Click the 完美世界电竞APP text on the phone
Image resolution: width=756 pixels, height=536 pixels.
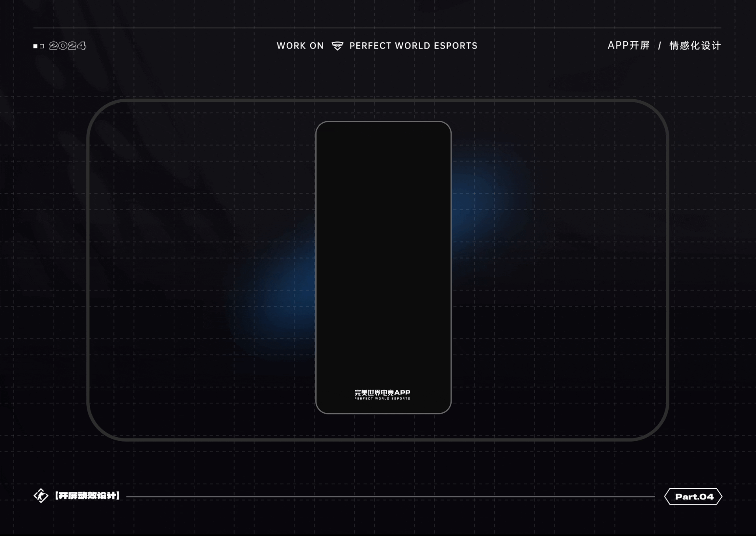[382, 392]
